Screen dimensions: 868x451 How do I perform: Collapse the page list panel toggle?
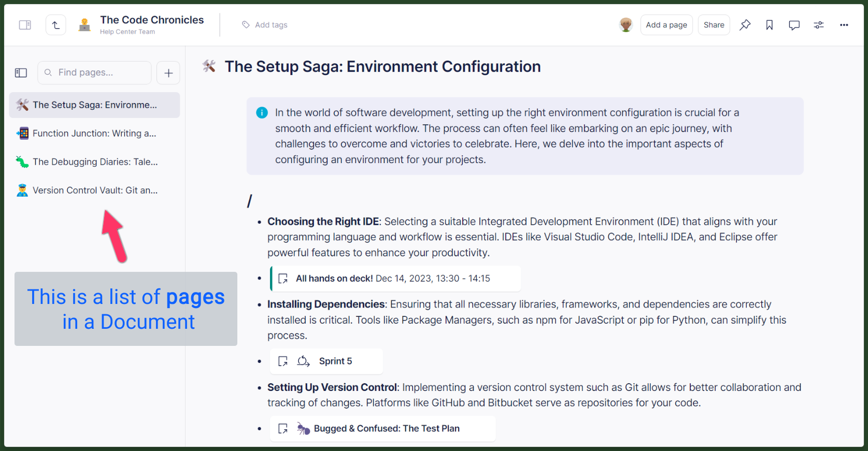click(21, 73)
